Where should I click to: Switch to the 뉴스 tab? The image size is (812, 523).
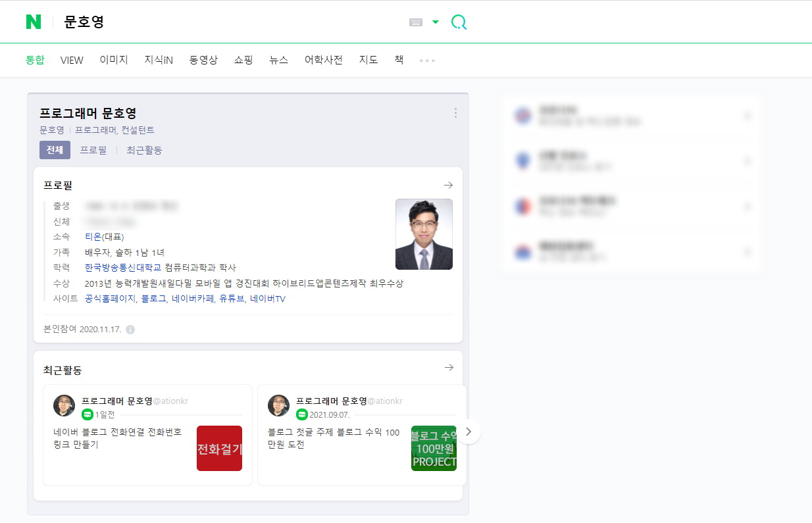click(x=279, y=60)
